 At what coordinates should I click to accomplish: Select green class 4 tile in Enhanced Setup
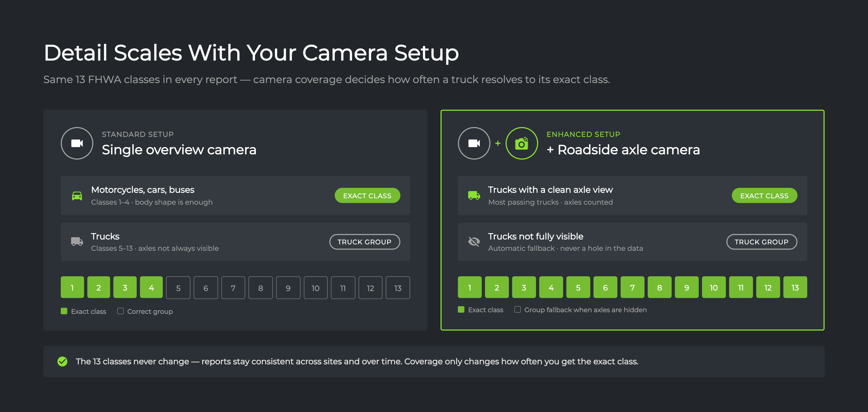pyautogui.click(x=551, y=287)
